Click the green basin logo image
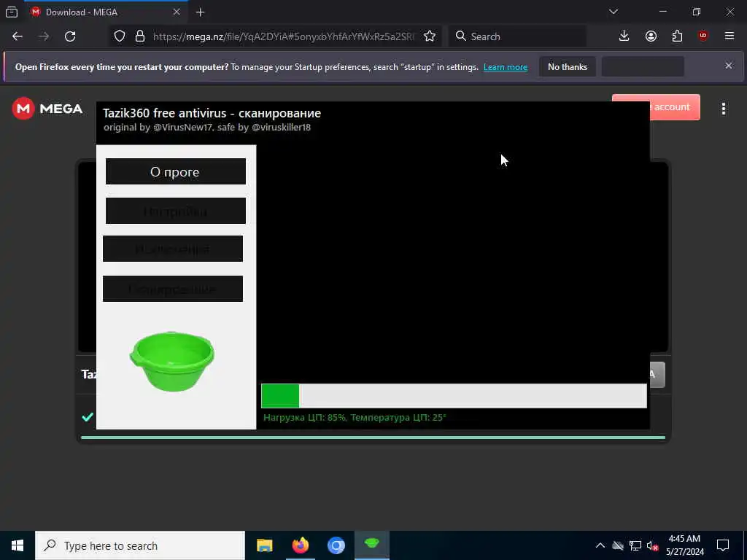This screenshot has width=747, height=560. [x=172, y=362]
